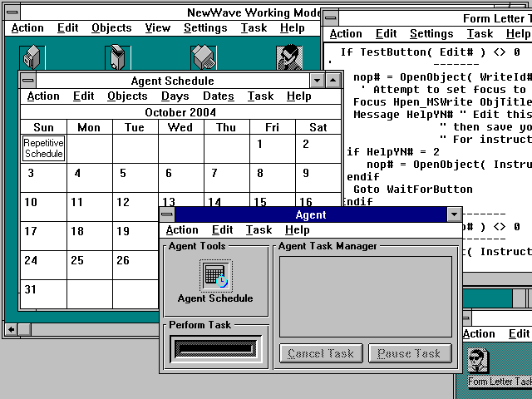Viewport: 532px width, 399px height.
Task: Open the Dates menu in Agent Schedule
Action: [218, 96]
